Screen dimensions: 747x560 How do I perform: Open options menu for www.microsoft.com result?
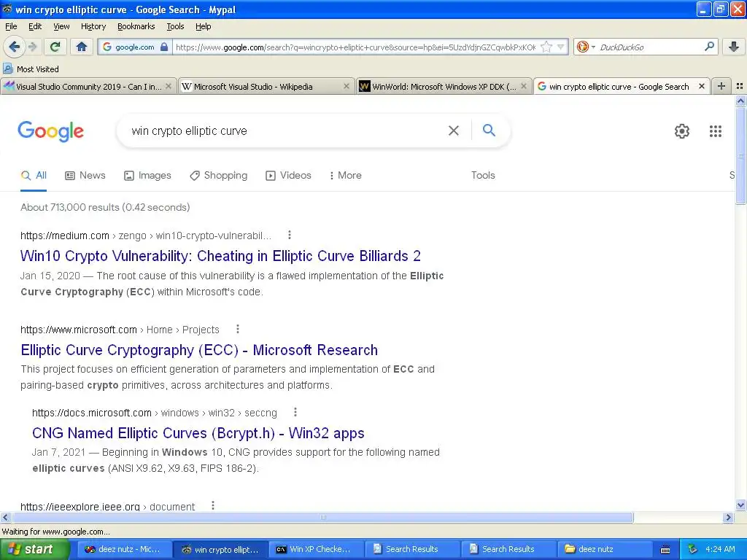[x=238, y=329]
